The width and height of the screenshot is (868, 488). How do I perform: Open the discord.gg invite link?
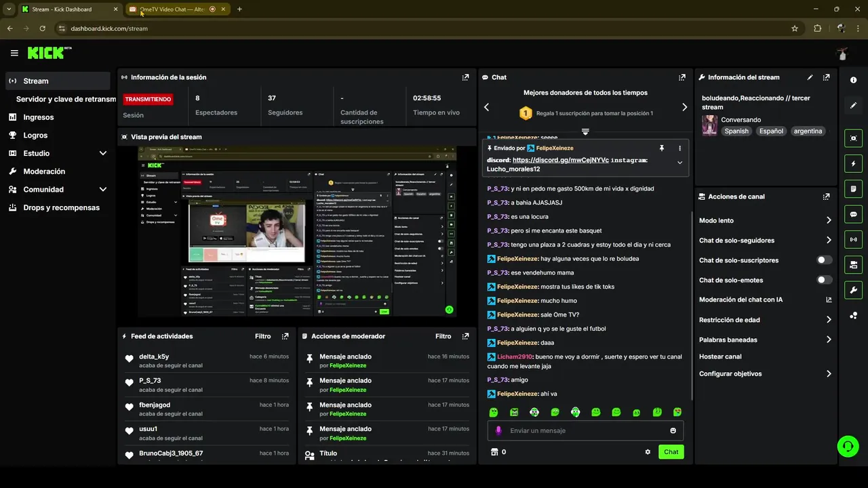(x=560, y=160)
